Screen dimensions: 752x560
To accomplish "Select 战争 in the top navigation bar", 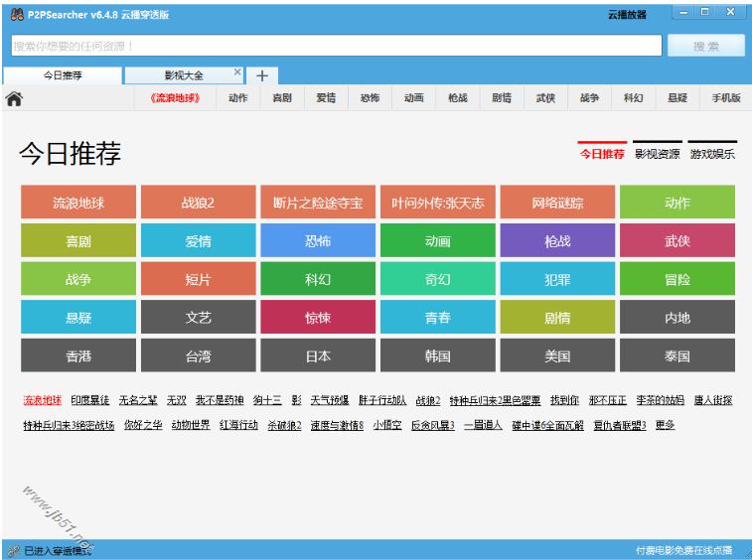I will click(589, 98).
